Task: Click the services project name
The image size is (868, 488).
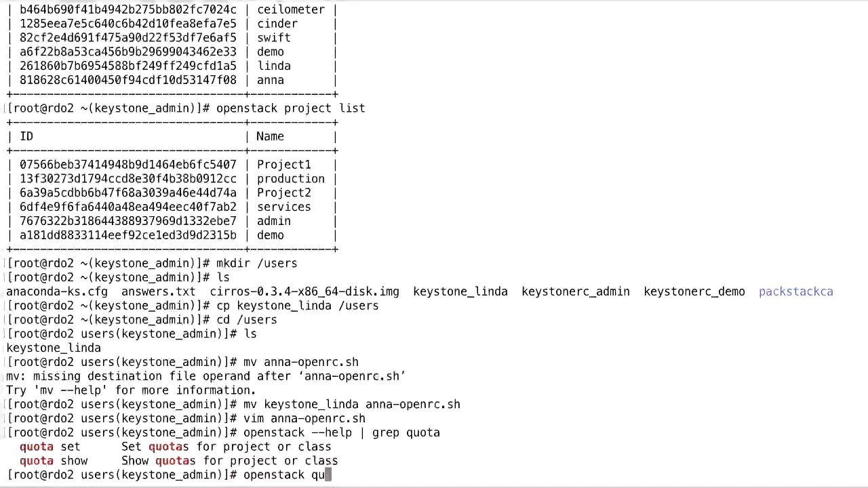Action: coord(283,207)
